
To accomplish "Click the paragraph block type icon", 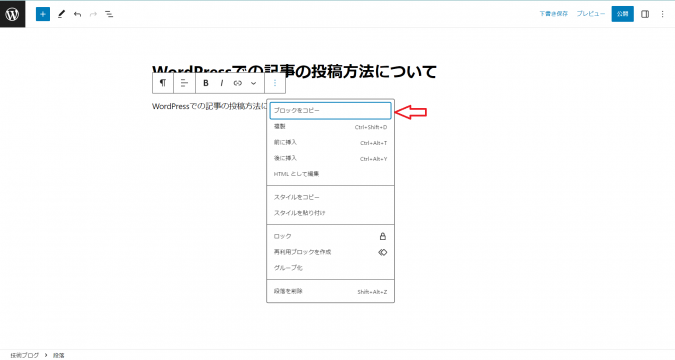I will (163, 83).
